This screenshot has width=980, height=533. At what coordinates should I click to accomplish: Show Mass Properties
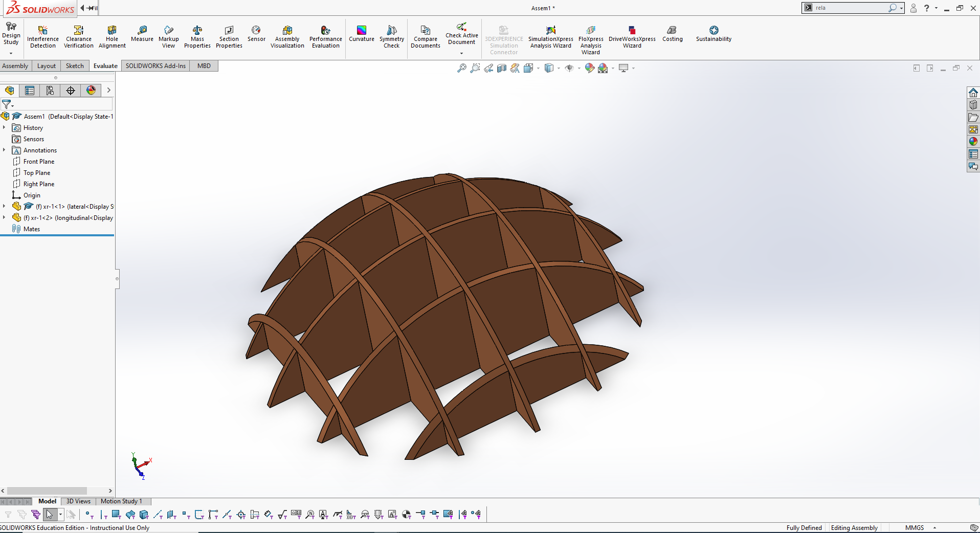point(197,37)
